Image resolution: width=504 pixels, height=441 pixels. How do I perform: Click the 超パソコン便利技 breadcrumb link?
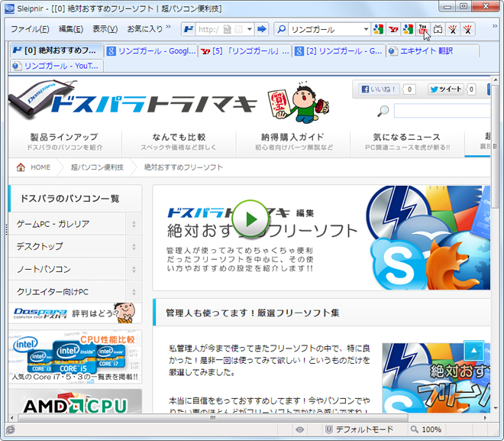point(97,167)
